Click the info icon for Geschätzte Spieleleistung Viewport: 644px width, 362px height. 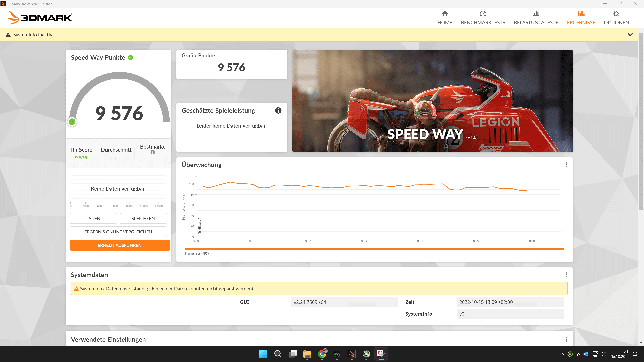tap(278, 110)
